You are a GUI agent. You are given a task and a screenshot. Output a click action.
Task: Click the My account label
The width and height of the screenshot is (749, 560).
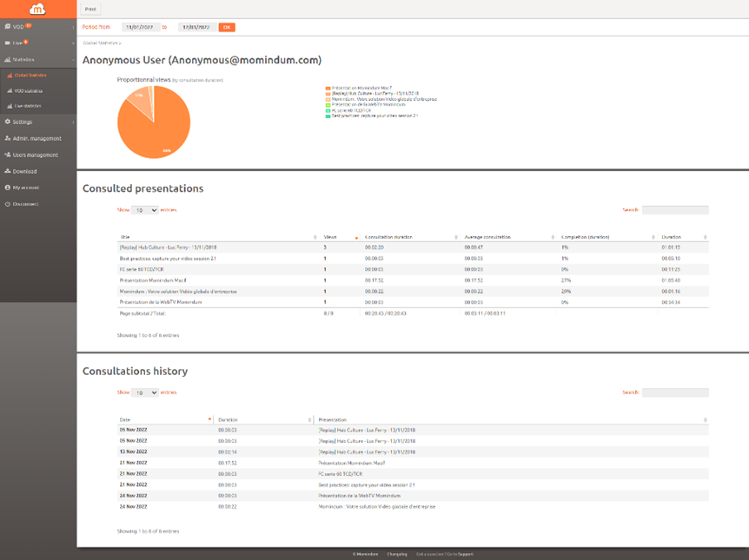click(26, 188)
